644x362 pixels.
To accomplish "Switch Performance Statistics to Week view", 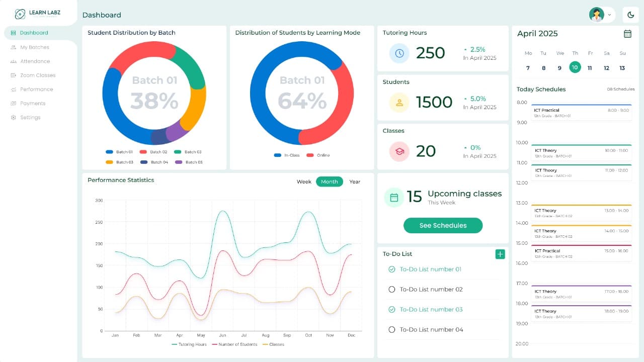I will coord(304,182).
